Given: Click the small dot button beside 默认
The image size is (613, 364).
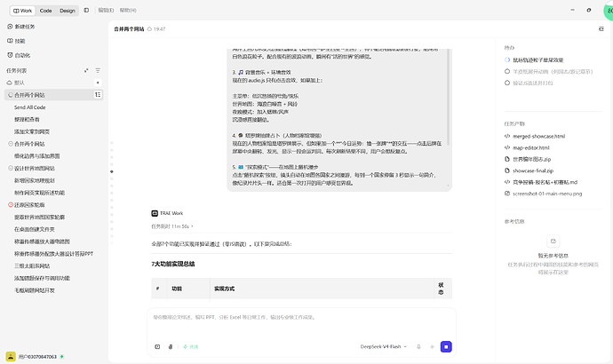Looking at the screenshot, I should coord(98,83).
